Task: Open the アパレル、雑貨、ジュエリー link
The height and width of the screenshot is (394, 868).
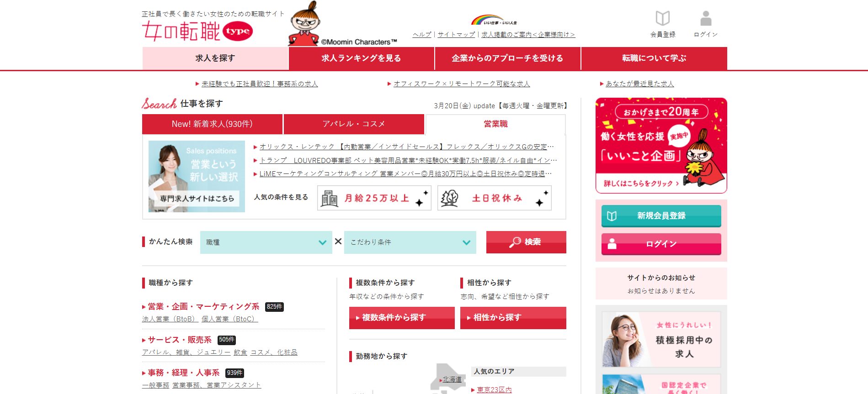Action: coord(186,352)
